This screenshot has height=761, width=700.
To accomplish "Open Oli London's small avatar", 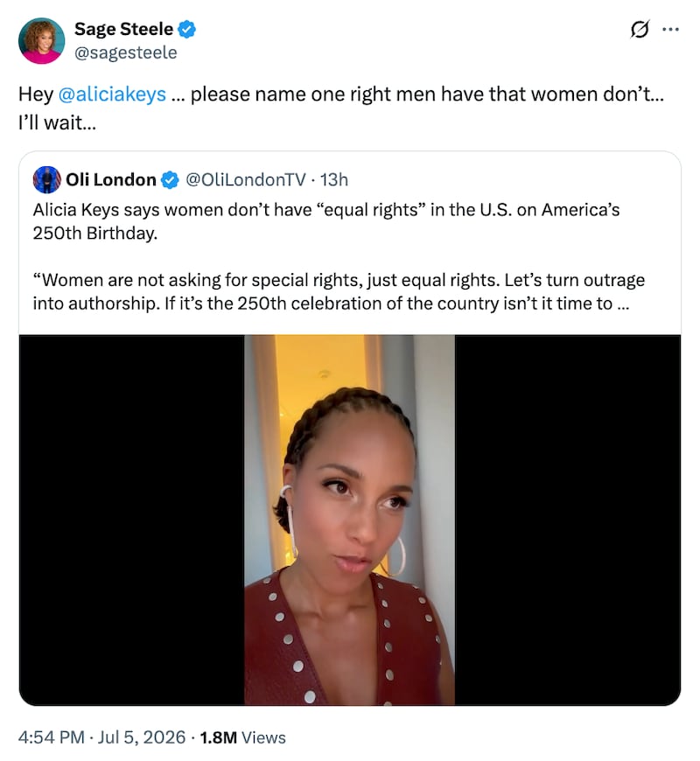I will [x=47, y=180].
